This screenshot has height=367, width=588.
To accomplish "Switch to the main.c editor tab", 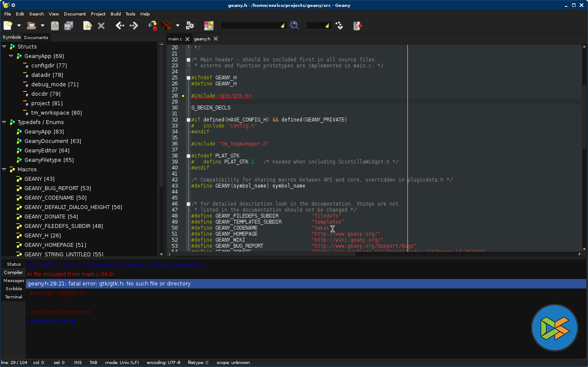I will pos(175,39).
